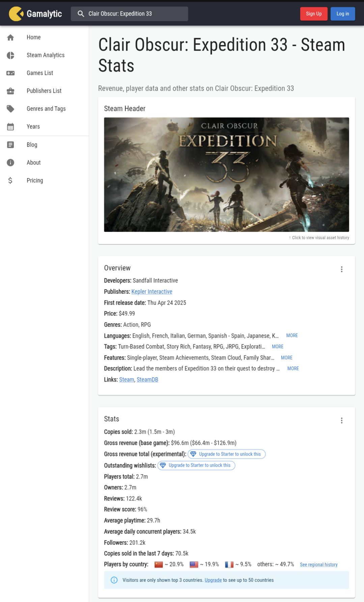Click the Years calendar icon

coord(10,127)
